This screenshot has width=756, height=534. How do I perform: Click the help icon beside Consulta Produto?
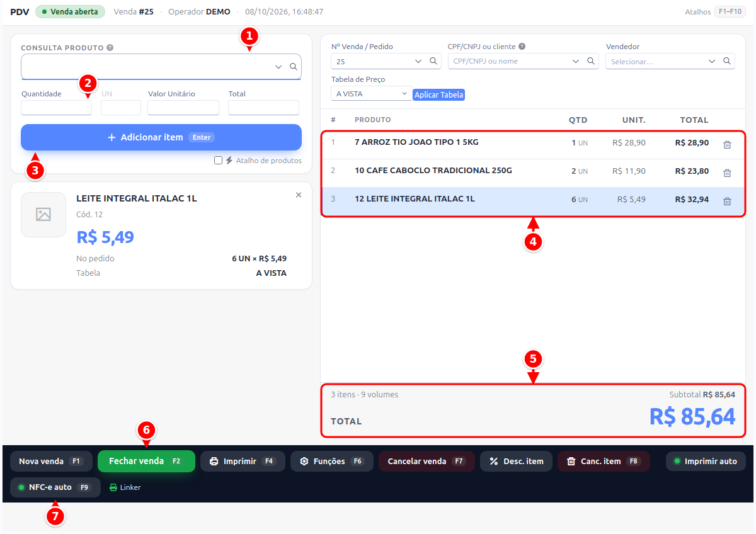tap(110, 48)
